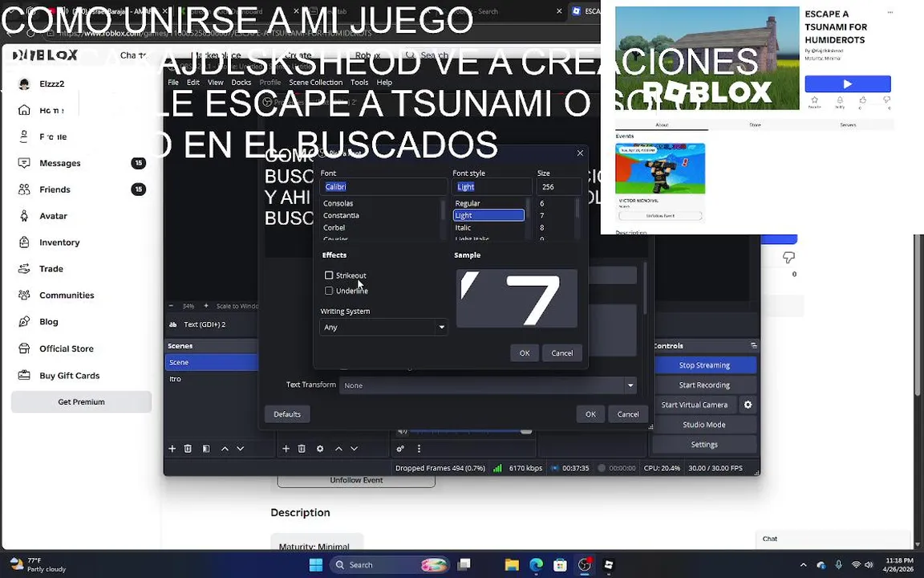Open the Elzzz2 user profile avatar
The image size is (924, 578).
click(x=24, y=83)
